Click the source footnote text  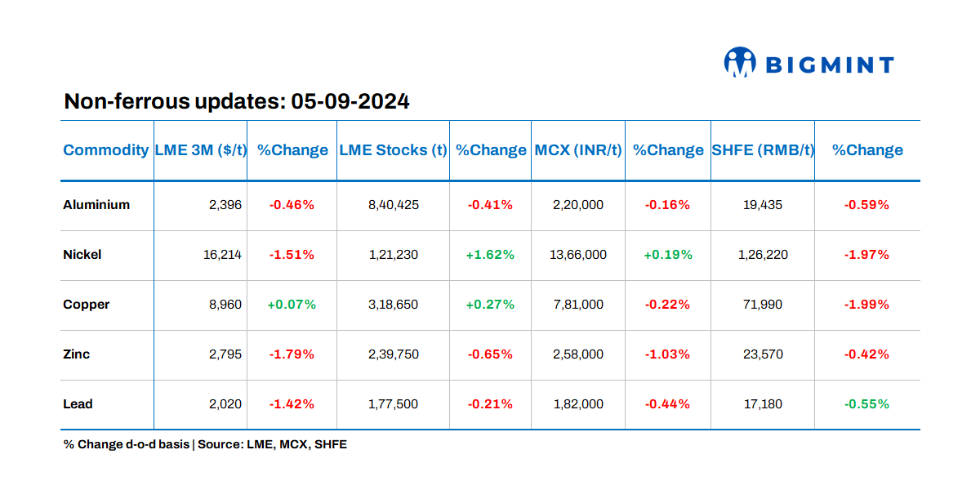click(205, 445)
